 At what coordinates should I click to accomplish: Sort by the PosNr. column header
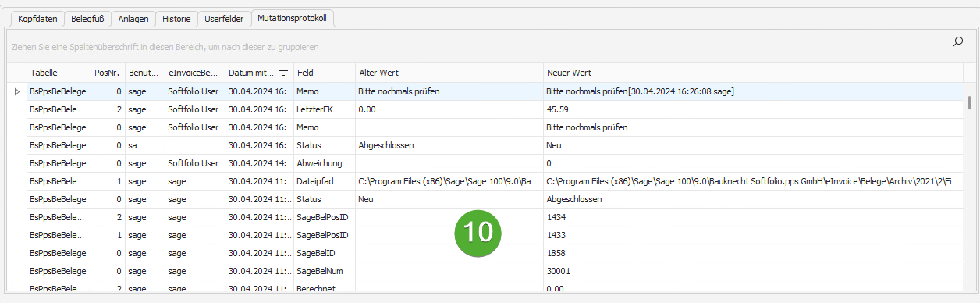[108, 73]
